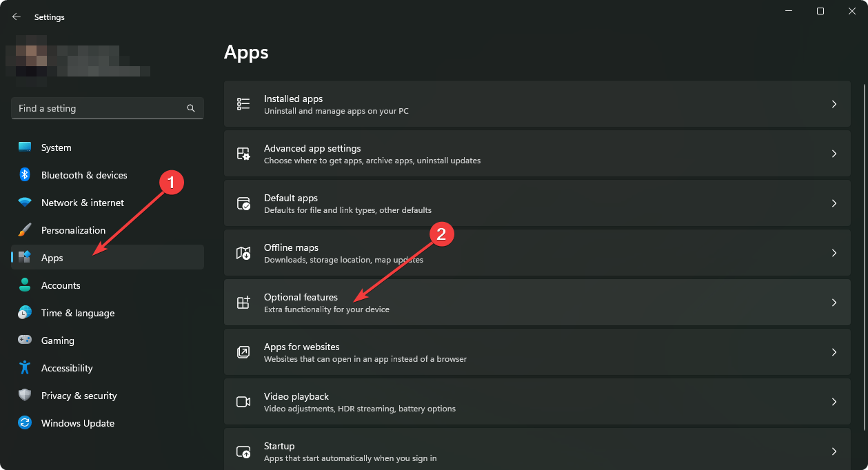This screenshot has height=470, width=868.
Task: Open Default apps chevron
Action: click(x=834, y=203)
